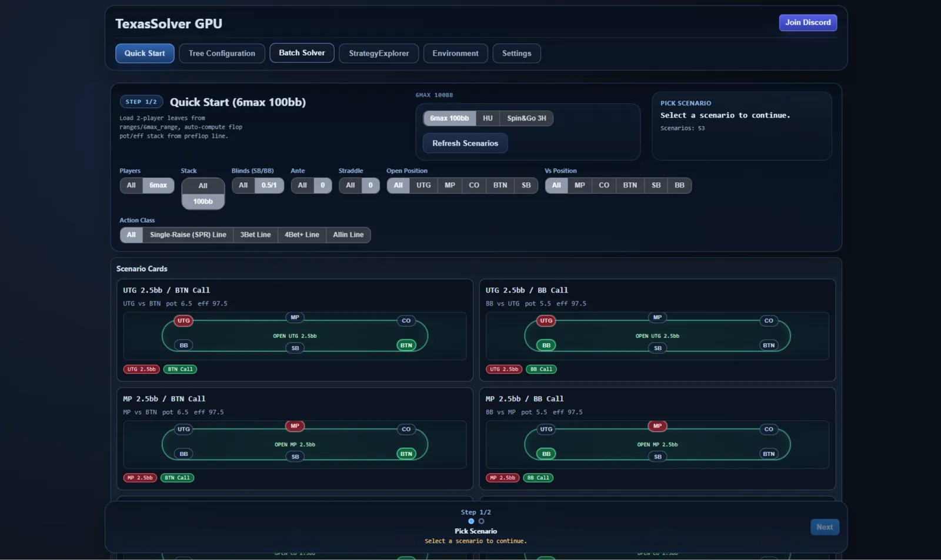Click green BB seat in UTG/BB Call card
941x560 pixels.
(x=546, y=346)
